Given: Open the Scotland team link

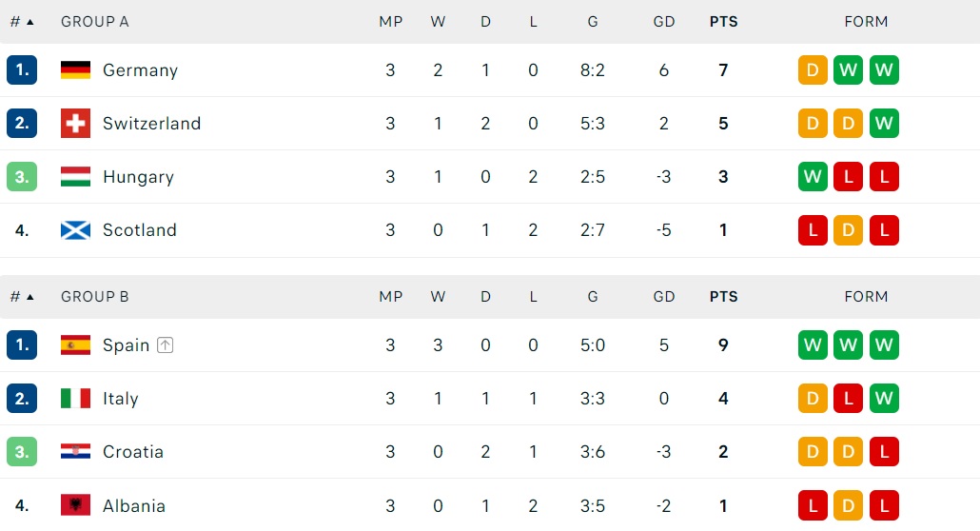Looking at the screenshot, I should (139, 230).
